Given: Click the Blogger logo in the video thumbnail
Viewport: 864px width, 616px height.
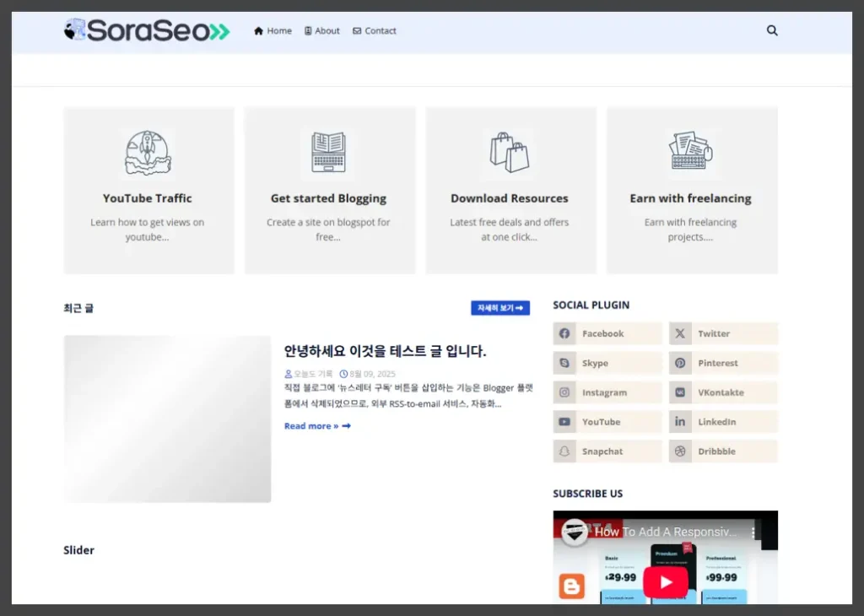Looking at the screenshot, I should click(x=571, y=586).
